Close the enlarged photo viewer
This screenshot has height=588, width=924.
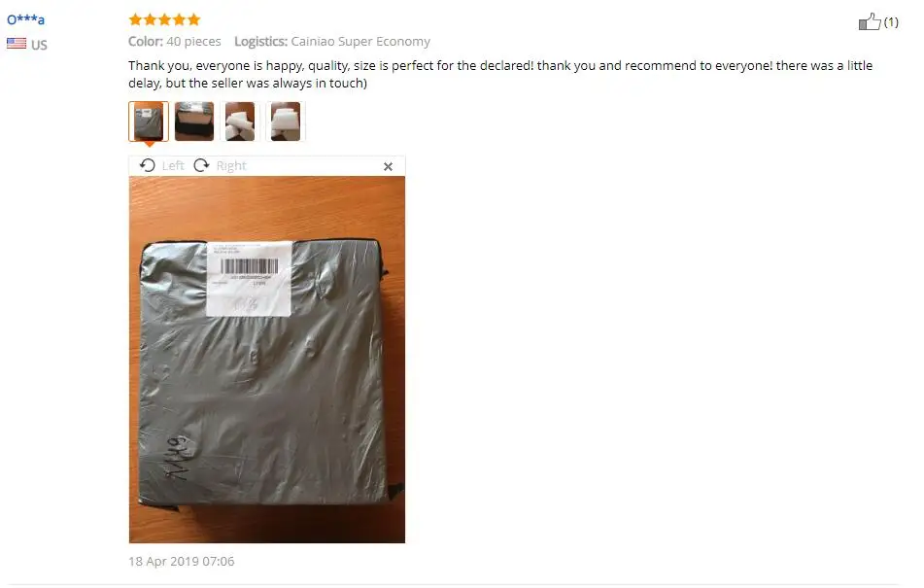pyautogui.click(x=388, y=167)
